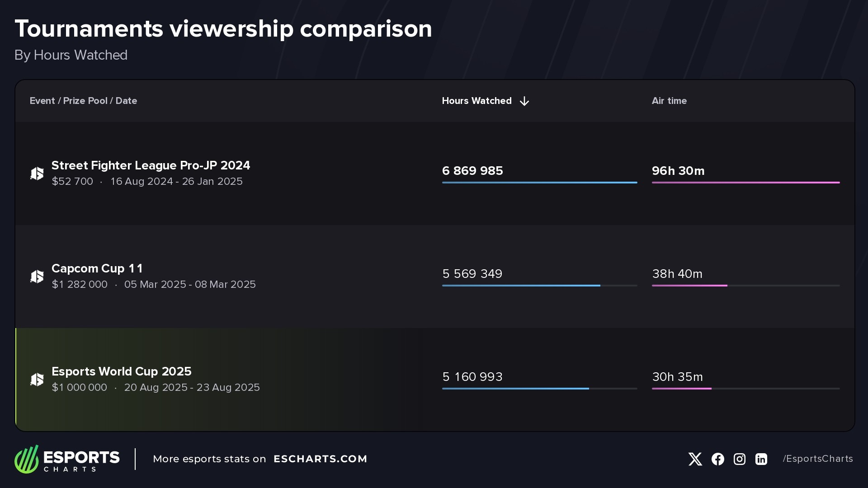This screenshot has height=488, width=868.
Task: Click Capcom Cup 11 hours watched bar
Action: (x=521, y=286)
